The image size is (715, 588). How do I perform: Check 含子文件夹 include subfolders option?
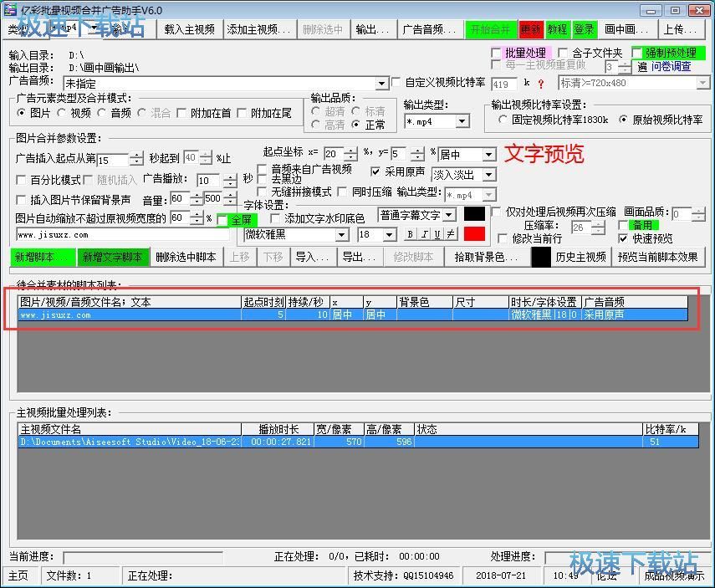click(563, 53)
